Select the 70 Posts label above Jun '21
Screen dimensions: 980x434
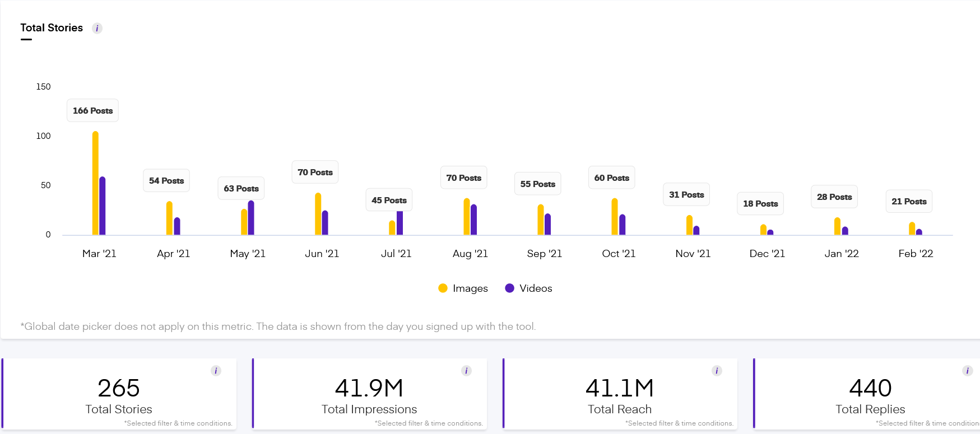pos(315,172)
